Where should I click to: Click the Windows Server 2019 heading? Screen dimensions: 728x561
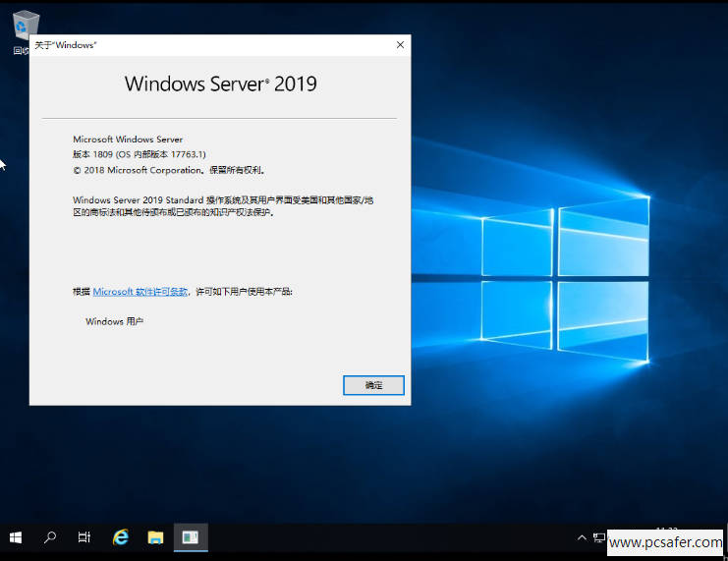220,84
